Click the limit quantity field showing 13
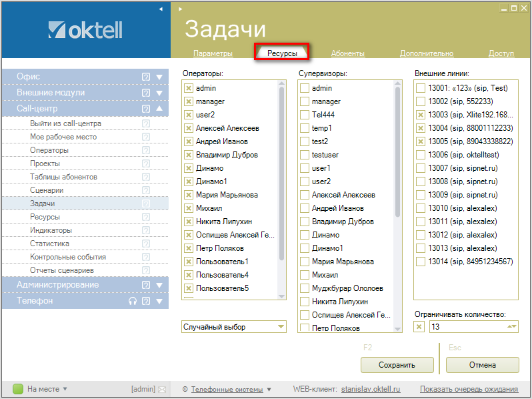This screenshot has height=399, width=532. click(x=467, y=326)
